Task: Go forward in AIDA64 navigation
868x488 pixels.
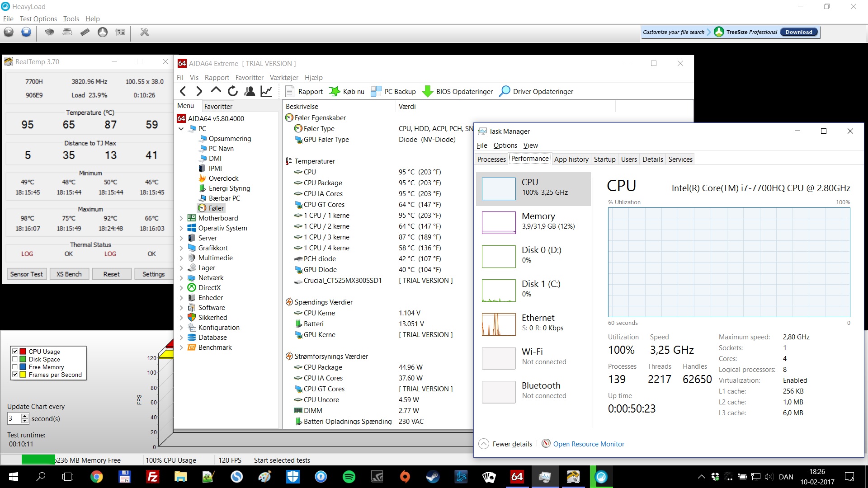Action: point(199,91)
